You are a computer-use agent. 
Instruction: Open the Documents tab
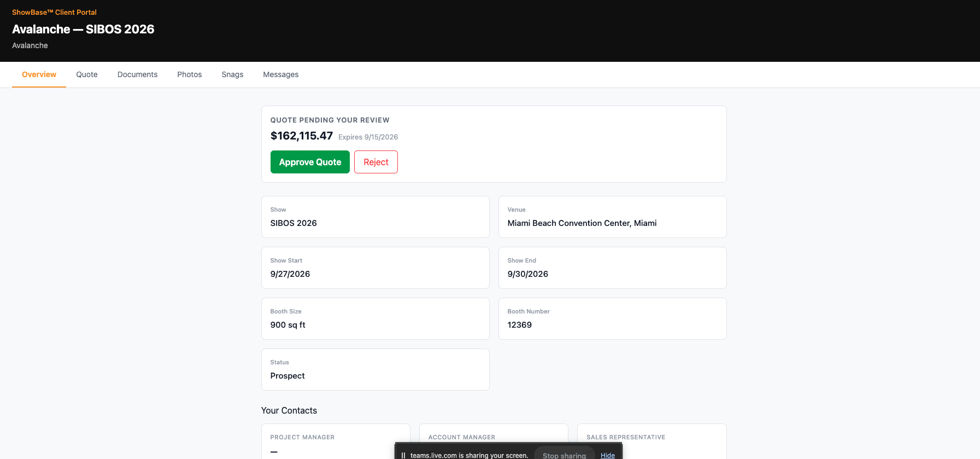coord(137,74)
